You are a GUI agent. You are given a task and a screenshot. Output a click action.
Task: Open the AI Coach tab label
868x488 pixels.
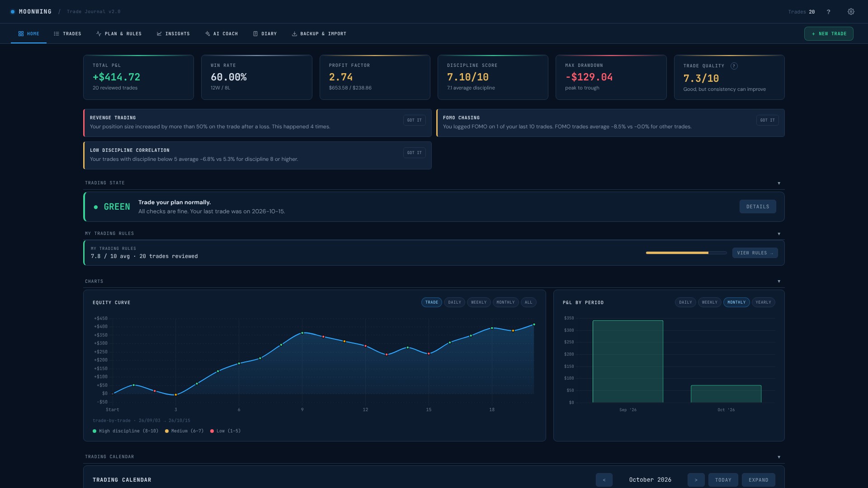tap(226, 34)
